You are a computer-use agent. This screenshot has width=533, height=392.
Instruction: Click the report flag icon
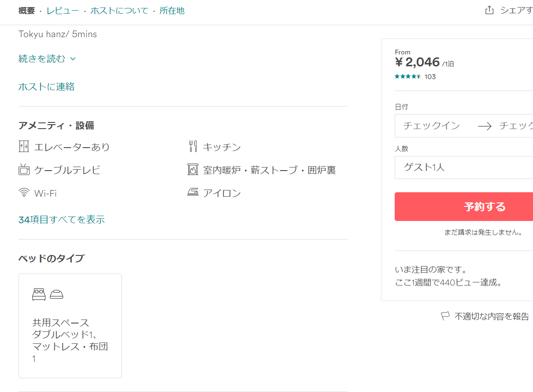point(445,316)
